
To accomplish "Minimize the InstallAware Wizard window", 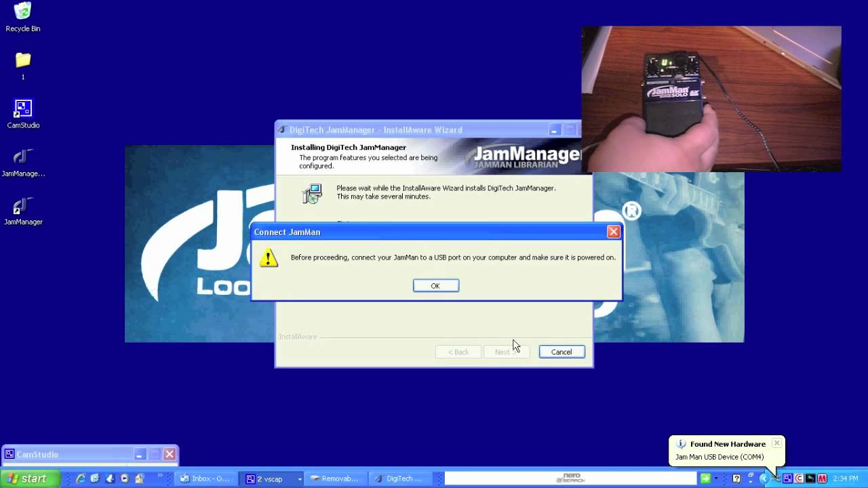I will (554, 130).
